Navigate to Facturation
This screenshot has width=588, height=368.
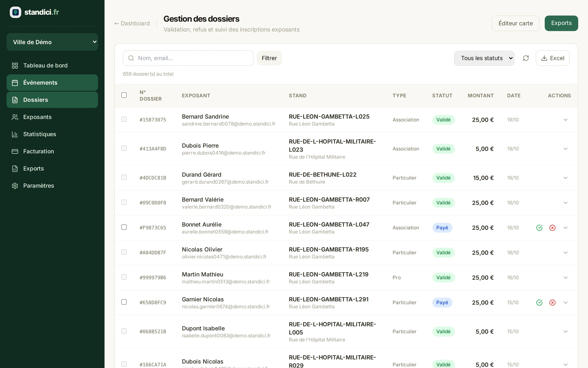click(52, 151)
